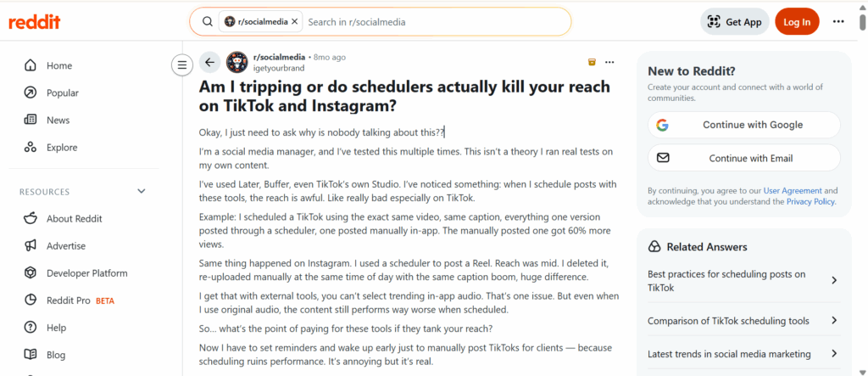Focus the Search in r/socialmedia field
The height and width of the screenshot is (376, 868).
432,21
